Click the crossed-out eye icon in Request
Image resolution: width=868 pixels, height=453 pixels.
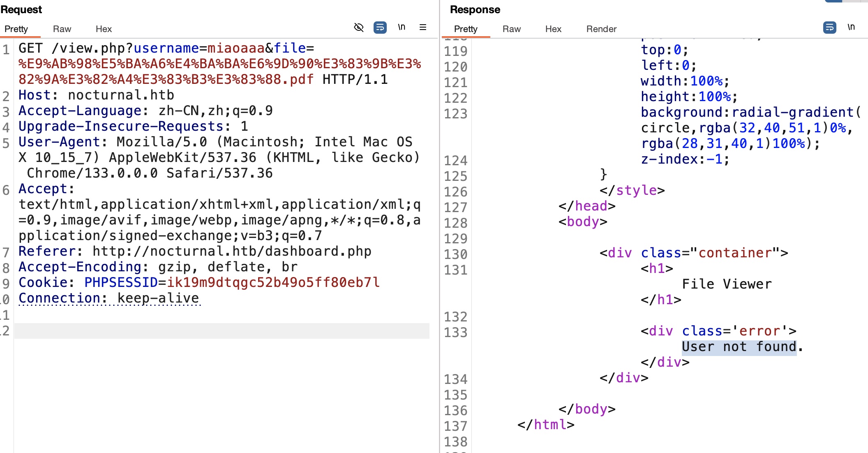(358, 28)
